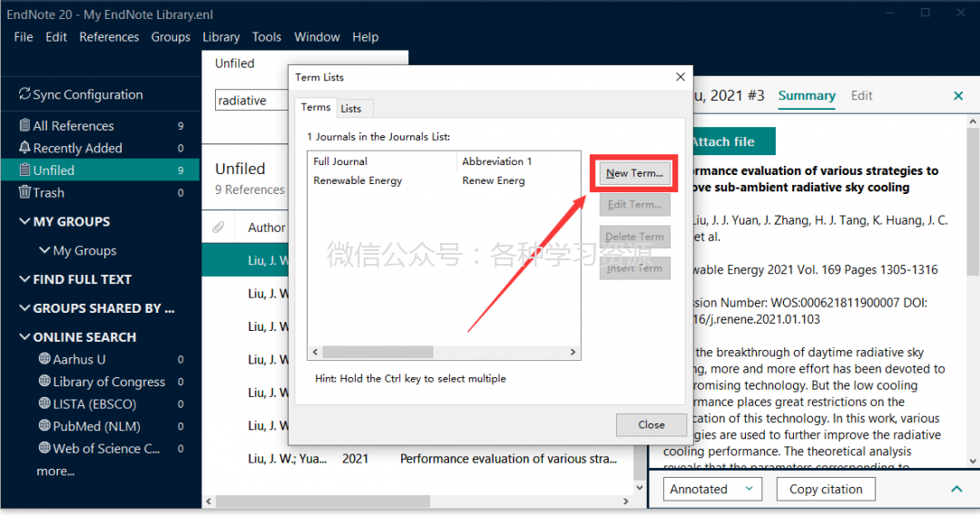Select the Unfiled group in sidebar
Screen dimensions: 980x515
click(100, 170)
